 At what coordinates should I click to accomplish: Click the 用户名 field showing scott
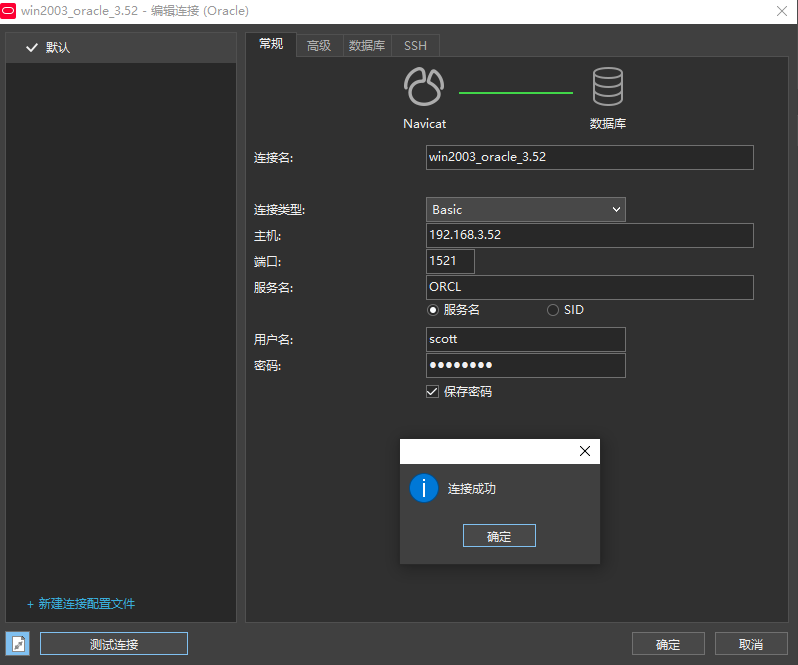(x=526, y=339)
